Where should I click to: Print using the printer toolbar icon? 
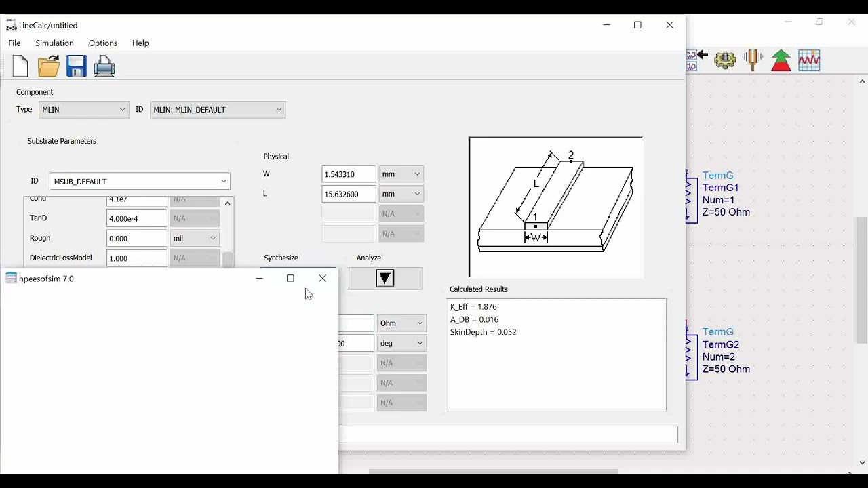[x=104, y=66]
